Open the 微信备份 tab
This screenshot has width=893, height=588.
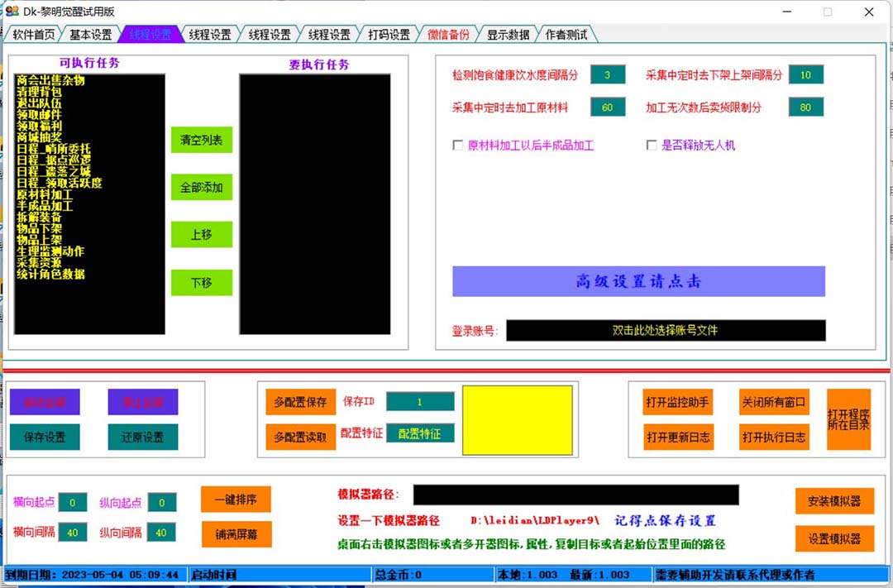tap(449, 34)
